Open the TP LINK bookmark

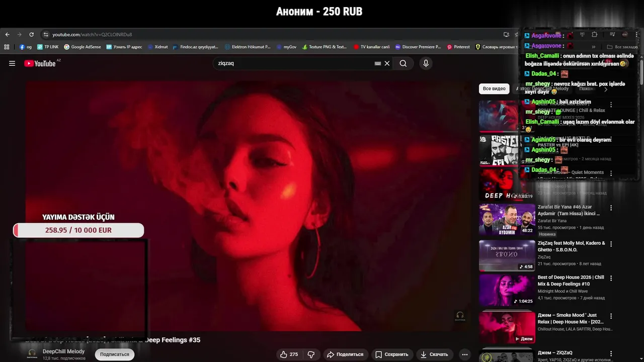click(x=48, y=47)
